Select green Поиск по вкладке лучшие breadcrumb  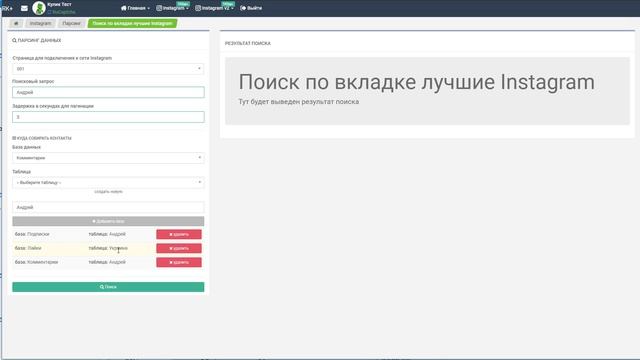[x=132, y=23]
